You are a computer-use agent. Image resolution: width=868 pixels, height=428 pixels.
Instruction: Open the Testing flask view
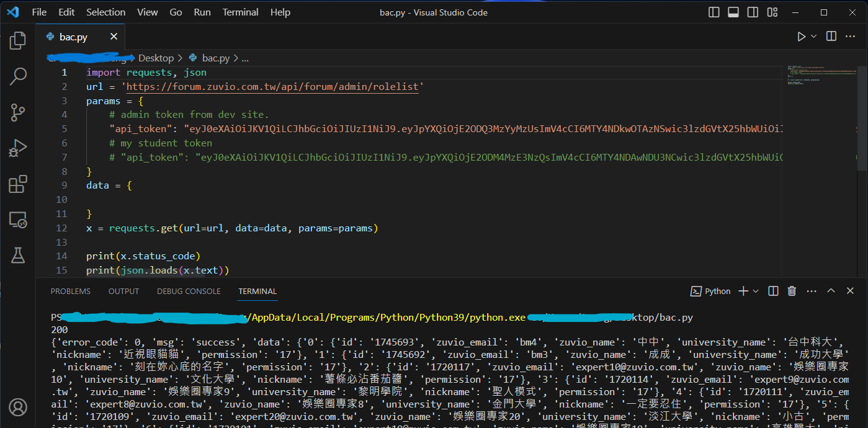[x=18, y=255]
